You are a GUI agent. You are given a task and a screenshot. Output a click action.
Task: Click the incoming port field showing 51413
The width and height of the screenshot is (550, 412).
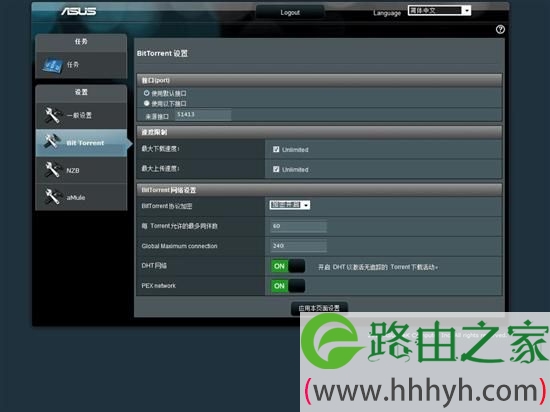203,115
